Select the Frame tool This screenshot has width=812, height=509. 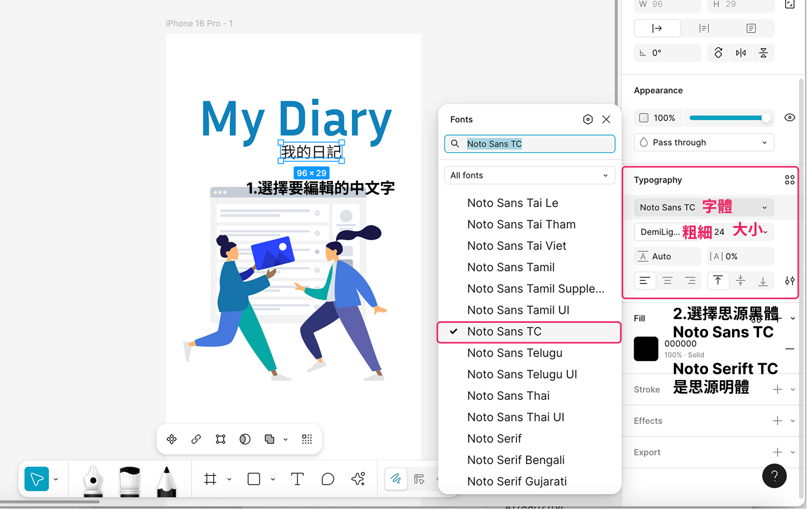(x=210, y=479)
